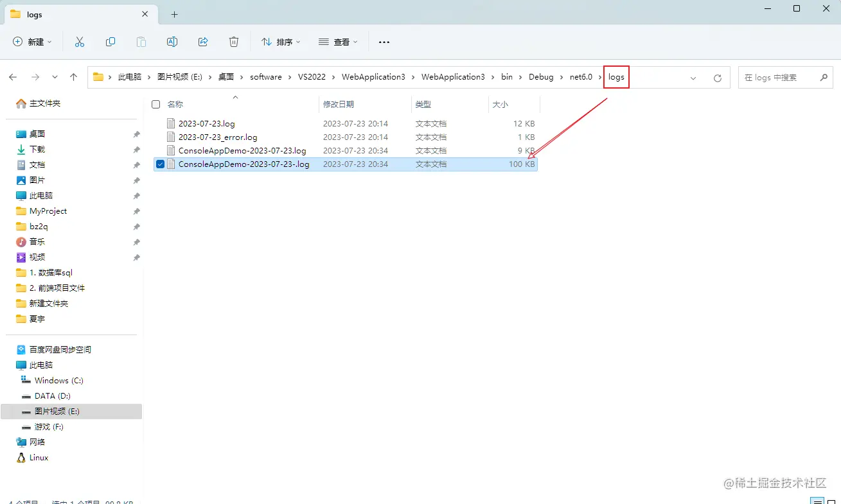Image resolution: width=841 pixels, height=504 pixels.
Task: Navigate to software in breadcrumb
Action: 266,77
